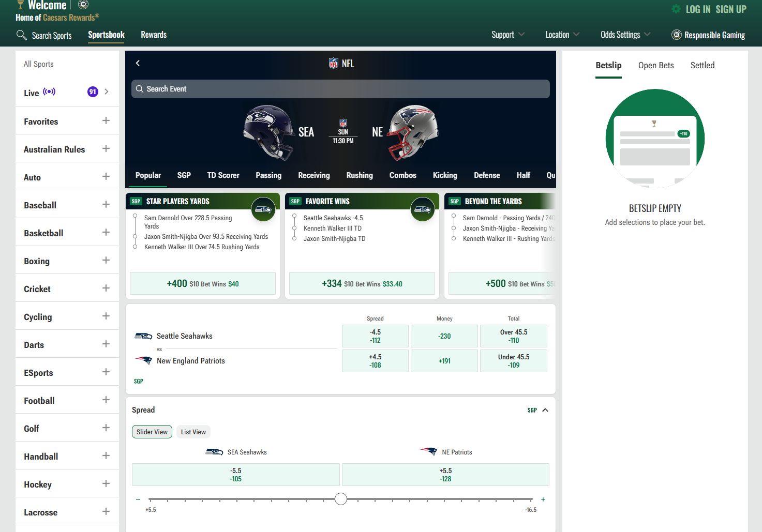Click the gear icon beside LOG IN
This screenshot has width=762, height=532.
coord(676,9)
